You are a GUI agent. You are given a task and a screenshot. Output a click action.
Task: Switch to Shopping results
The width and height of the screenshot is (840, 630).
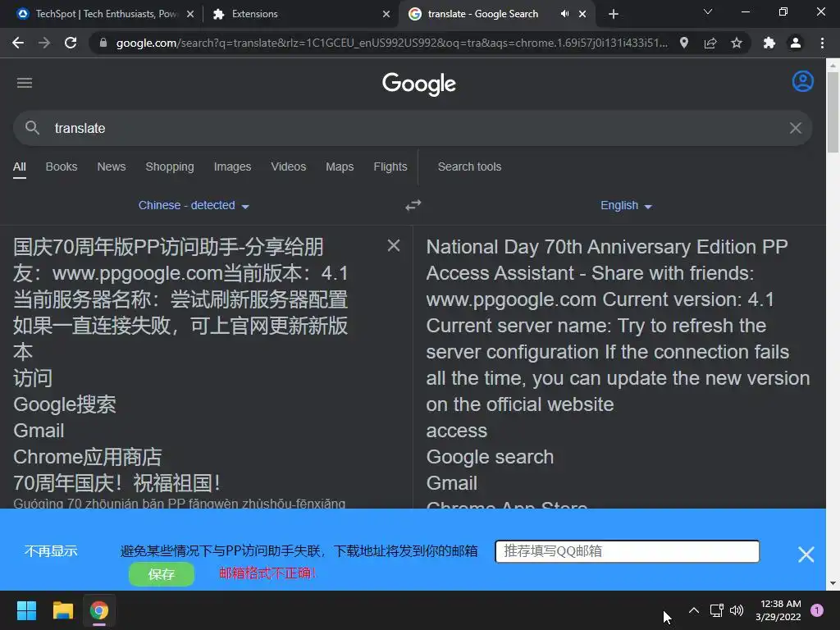pos(170,167)
